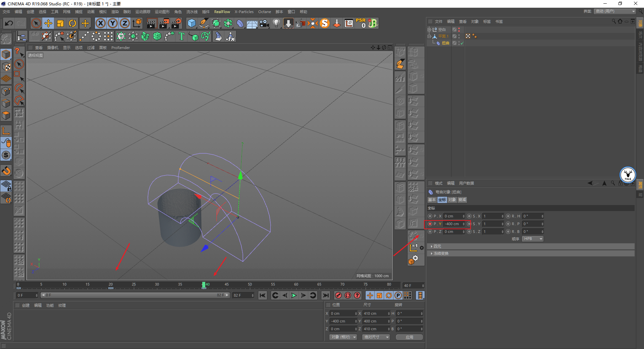Open the X-Particles menu
Viewport: 644px width, 349px height.
click(x=244, y=12)
